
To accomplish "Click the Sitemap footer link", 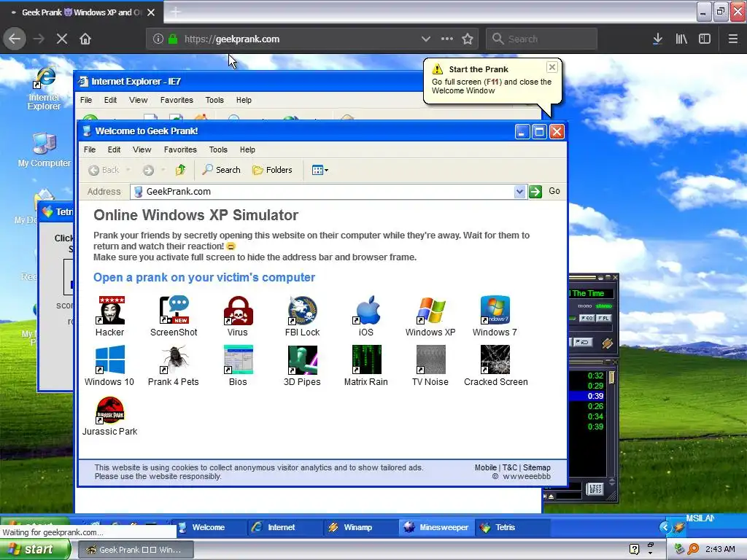I will click(x=537, y=467).
